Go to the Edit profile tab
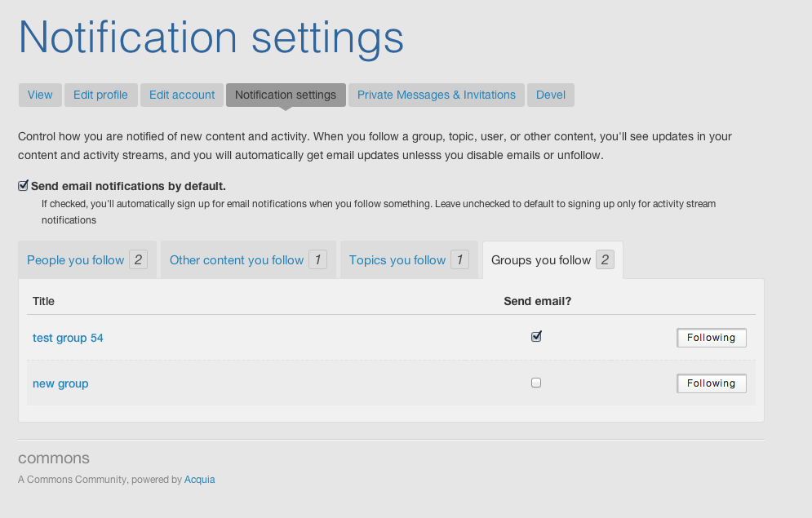Image resolution: width=812 pixels, height=518 pixels. point(100,95)
